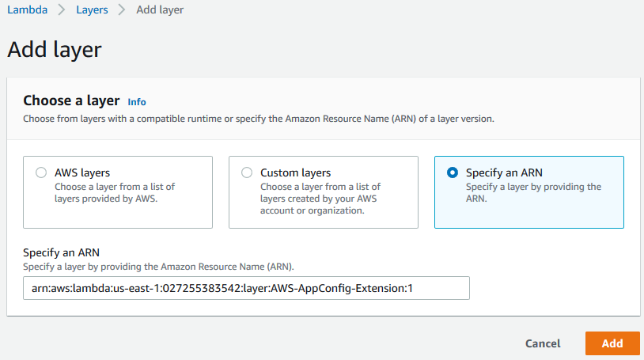Click the 'Add layer' page heading
The height and width of the screenshot is (360, 644).
click(x=55, y=50)
